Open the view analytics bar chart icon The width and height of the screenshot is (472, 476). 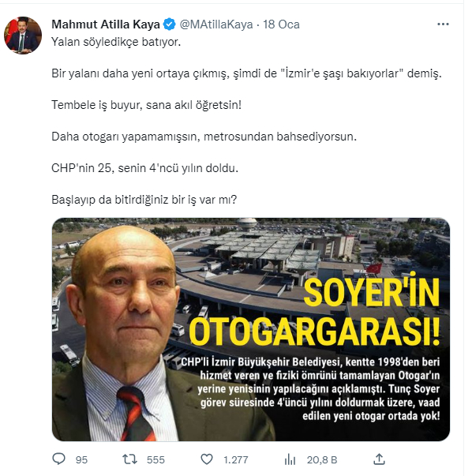(x=290, y=459)
